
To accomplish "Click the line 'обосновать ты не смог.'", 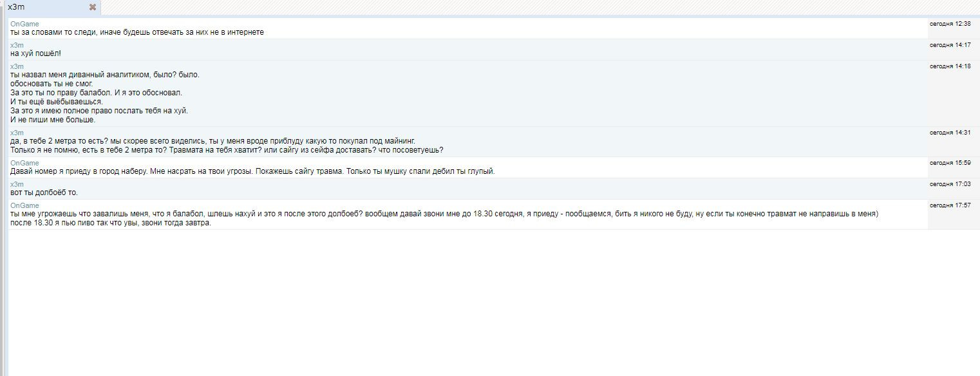I will click(x=52, y=84).
